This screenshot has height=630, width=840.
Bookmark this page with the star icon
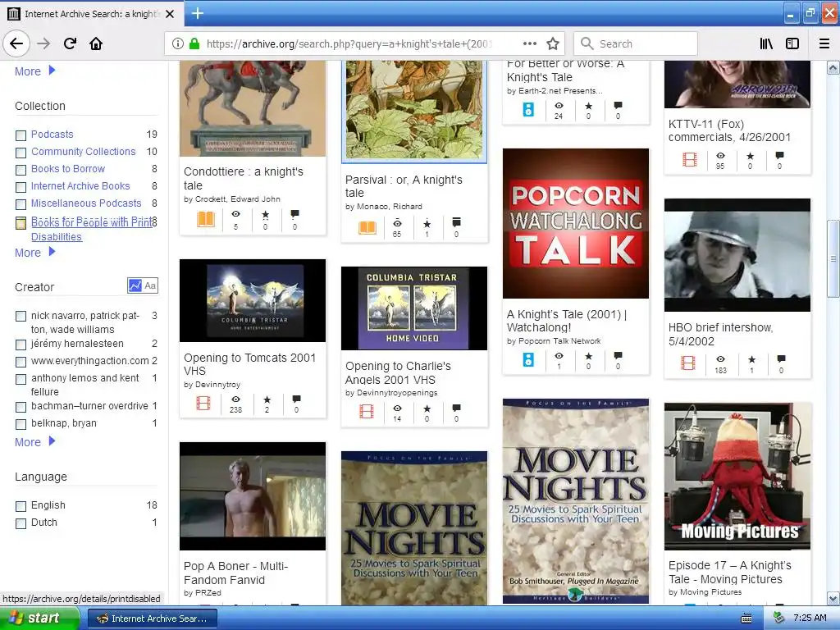[x=553, y=43]
